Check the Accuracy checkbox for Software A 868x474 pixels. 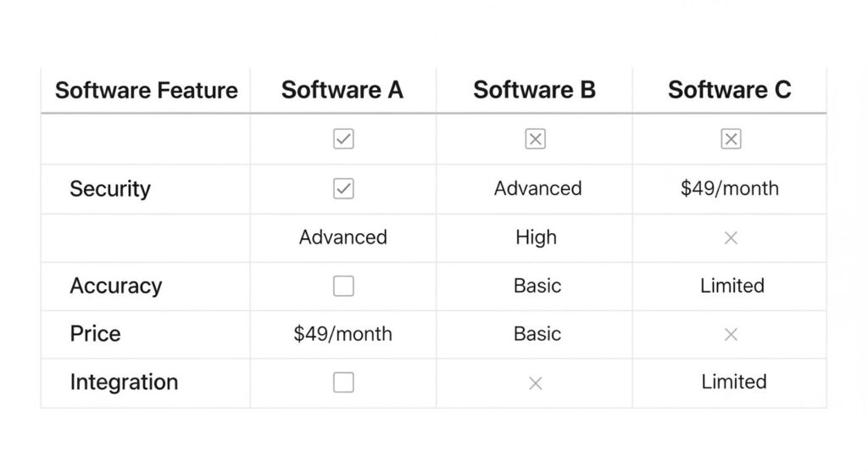click(343, 287)
